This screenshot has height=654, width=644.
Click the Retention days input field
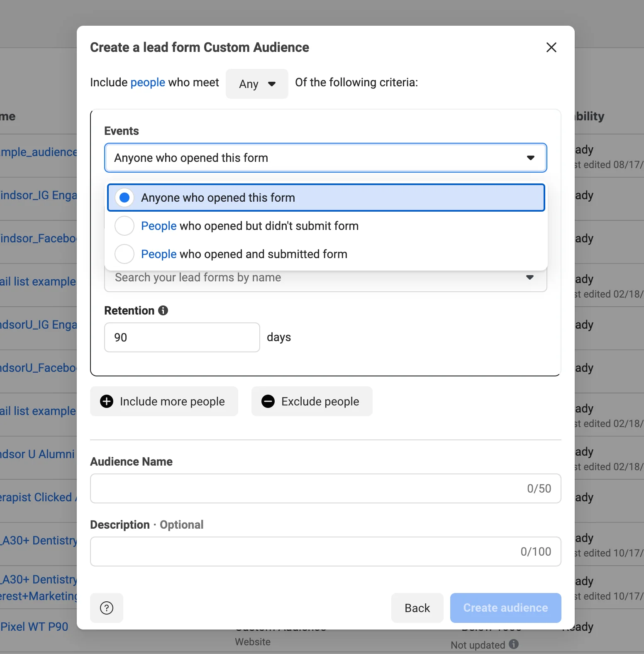(x=182, y=337)
